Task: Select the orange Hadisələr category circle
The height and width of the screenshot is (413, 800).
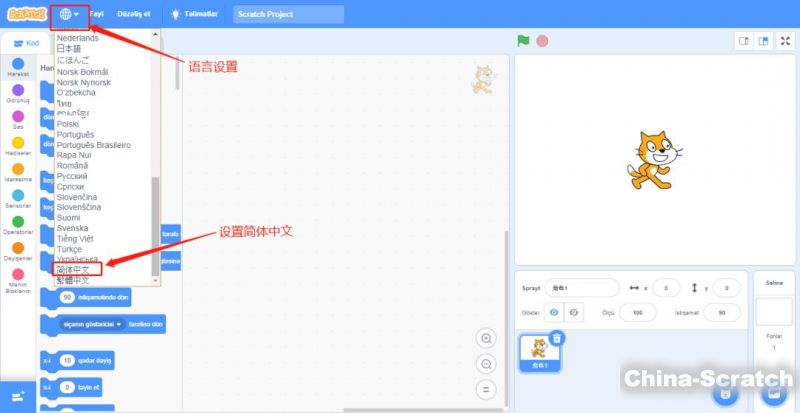Action: coord(18,142)
